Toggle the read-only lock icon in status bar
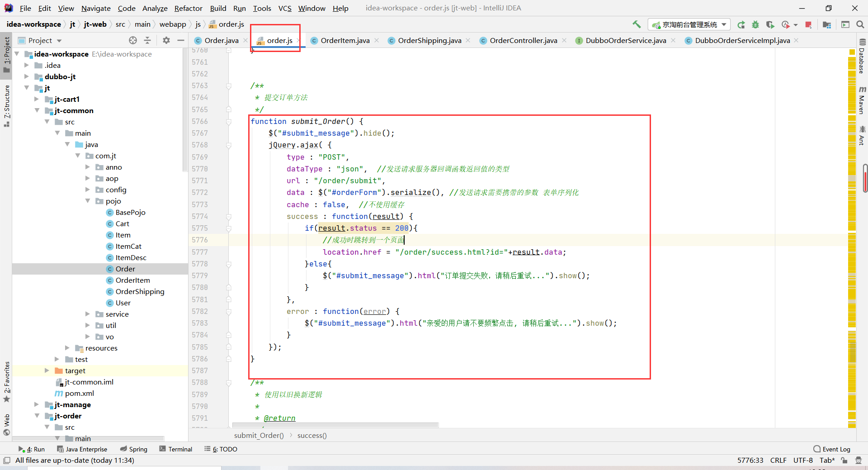 pos(844,460)
